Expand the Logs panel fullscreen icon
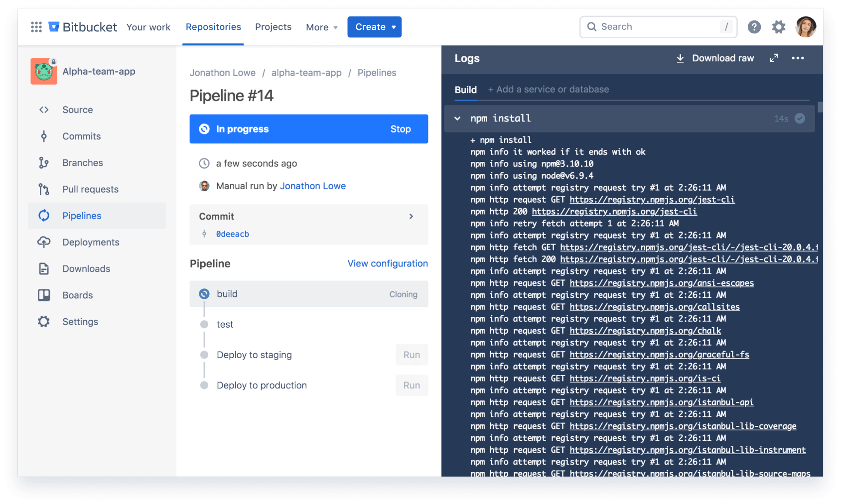The height and width of the screenshot is (504, 841). pos(774,58)
